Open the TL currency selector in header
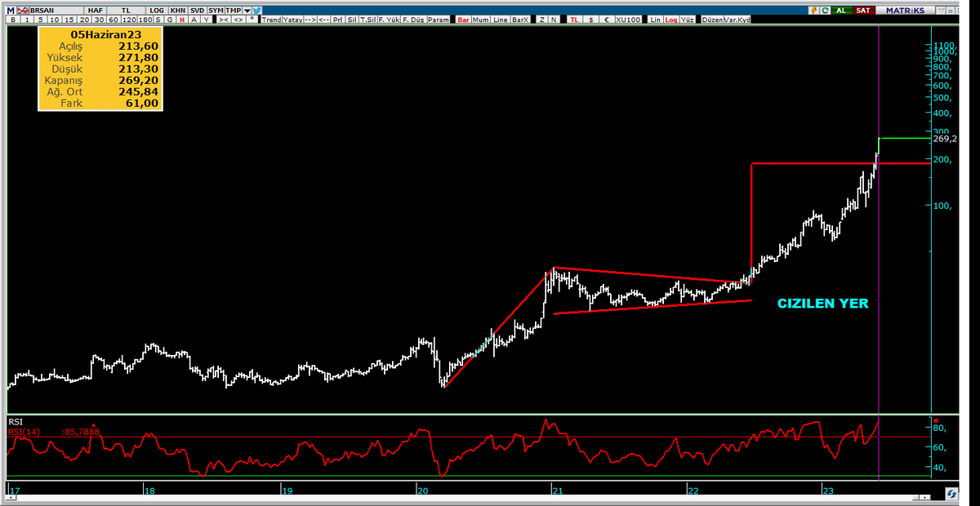 pyautogui.click(x=126, y=10)
